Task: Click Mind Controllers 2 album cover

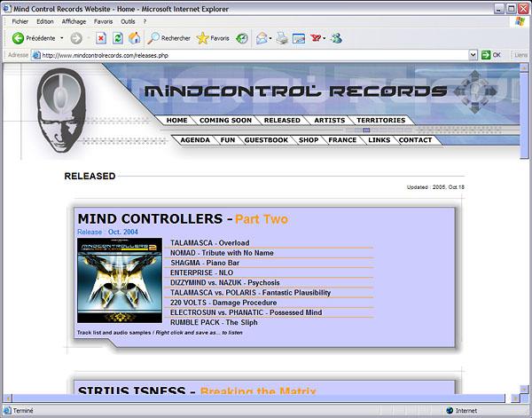Action: (120, 280)
